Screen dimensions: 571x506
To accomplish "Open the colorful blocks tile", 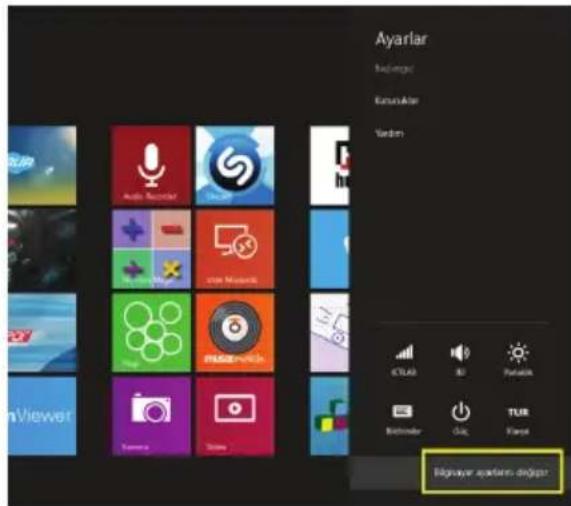I will coord(330,416).
